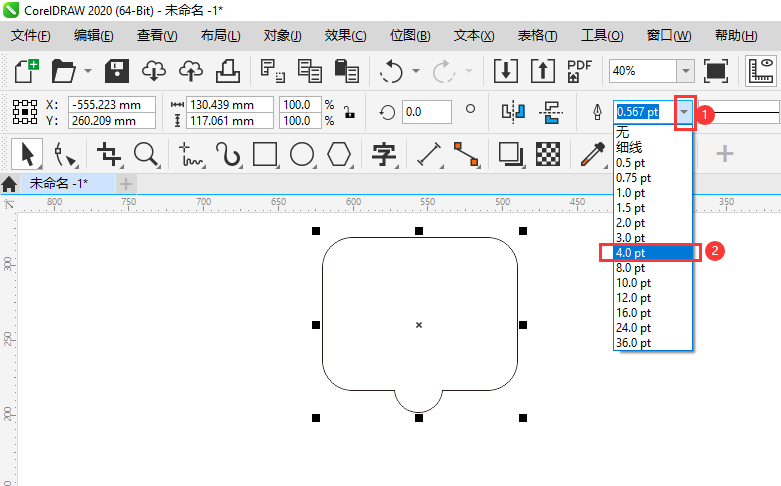Toggle the lock ratio padlock
Viewport: 781px width, 486px height.
[x=347, y=111]
